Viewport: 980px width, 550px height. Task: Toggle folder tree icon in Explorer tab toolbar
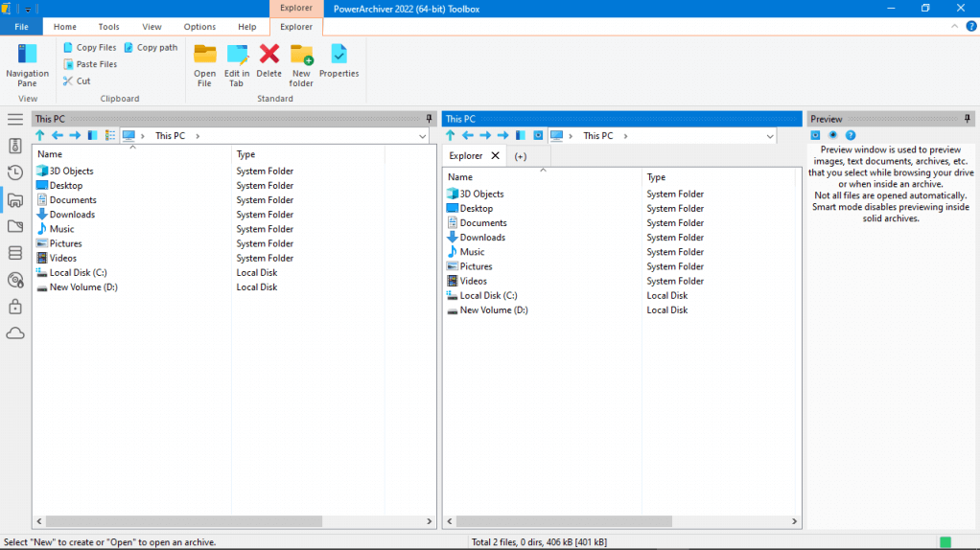coord(520,135)
